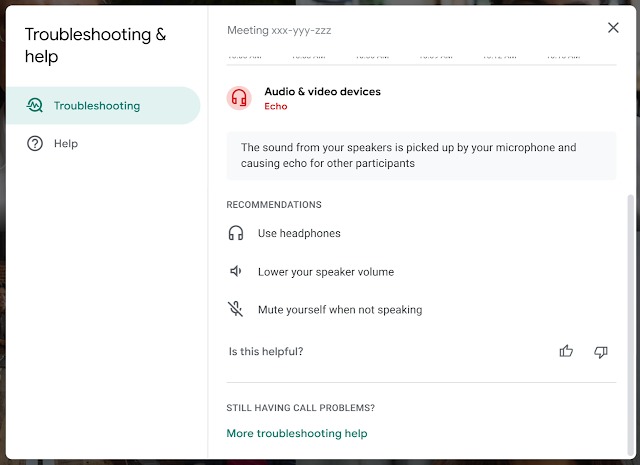Select Mute yourself when not speaking text

point(340,310)
